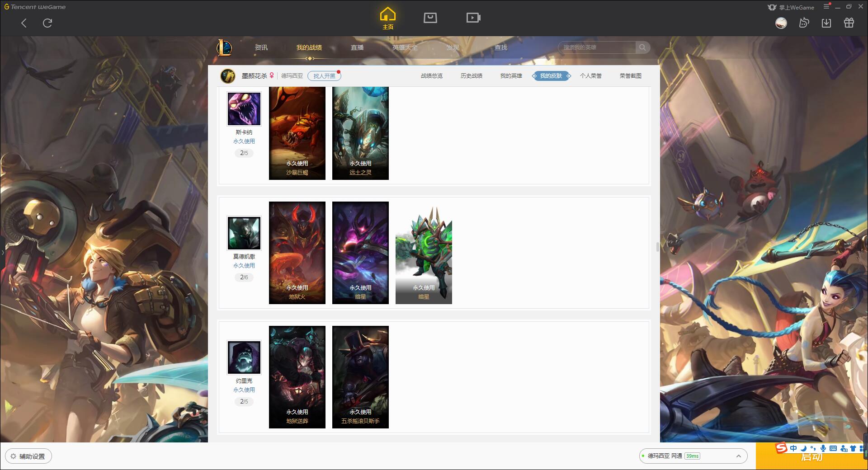Open the Sogou soft keyboard icon
The height and width of the screenshot is (470, 868).
tap(833, 448)
